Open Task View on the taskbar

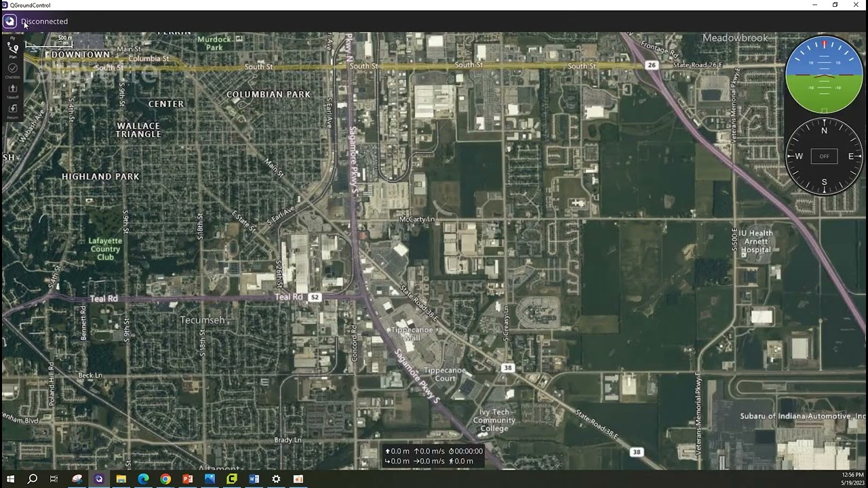click(54, 479)
